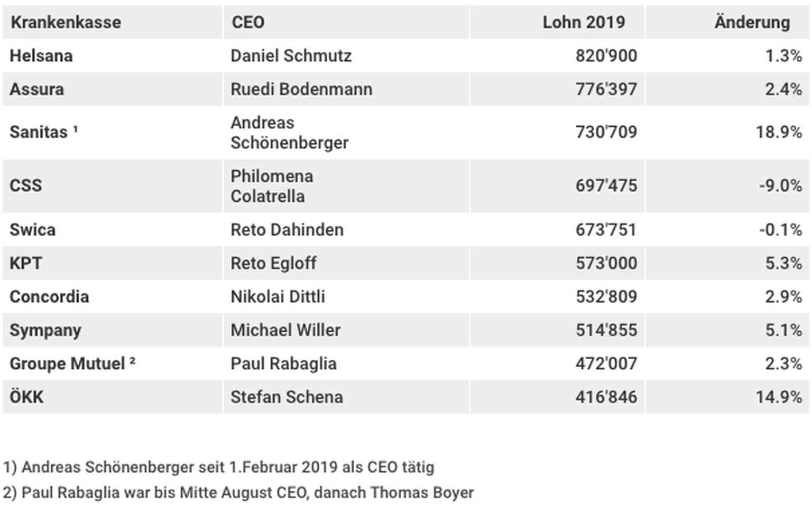The width and height of the screenshot is (812, 514).
Task: Select CEO Ruedi Bodenmann cell
Action: [x=301, y=89]
